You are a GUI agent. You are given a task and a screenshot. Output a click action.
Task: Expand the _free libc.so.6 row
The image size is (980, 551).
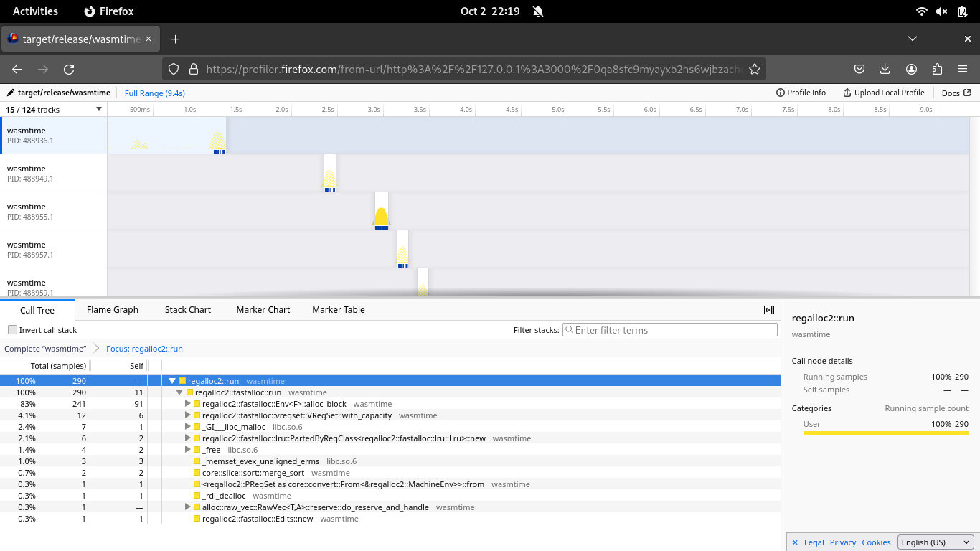click(x=188, y=450)
